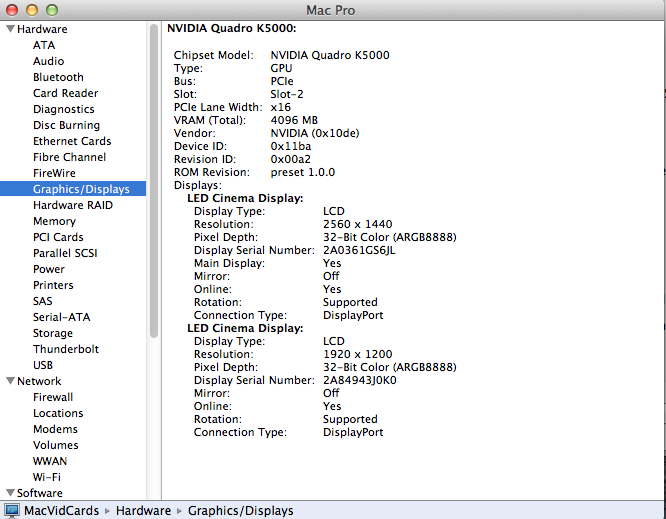
Task: Select Memory in the sidebar
Action: tap(54, 221)
